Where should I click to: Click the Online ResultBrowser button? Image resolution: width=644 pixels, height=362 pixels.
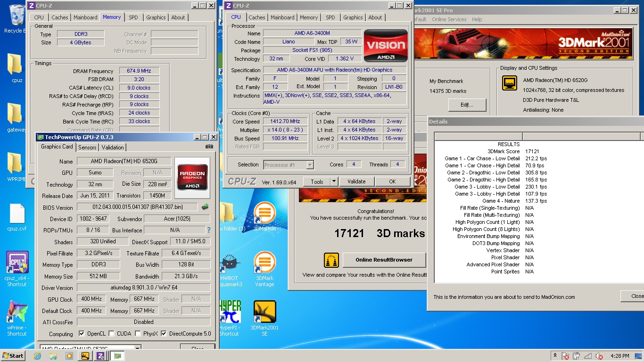pos(384,260)
